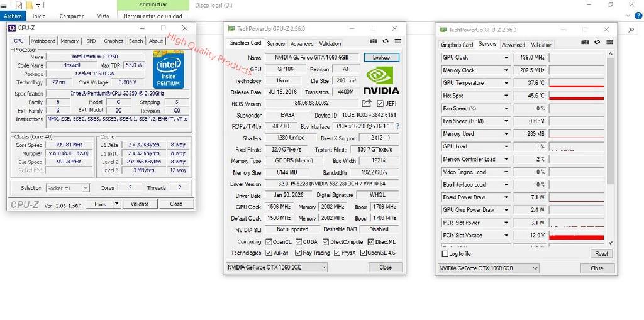Open the Archivo menu in Explorer

[x=13, y=16]
